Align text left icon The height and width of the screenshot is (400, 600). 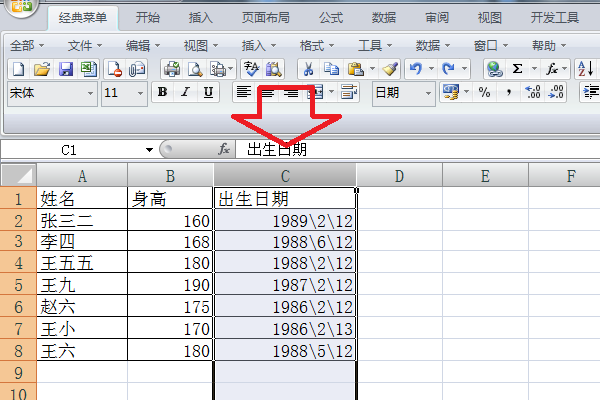pos(243,92)
